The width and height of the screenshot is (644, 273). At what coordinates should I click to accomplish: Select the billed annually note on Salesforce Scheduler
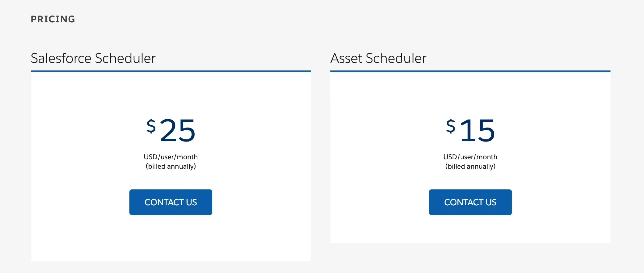click(171, 167)
